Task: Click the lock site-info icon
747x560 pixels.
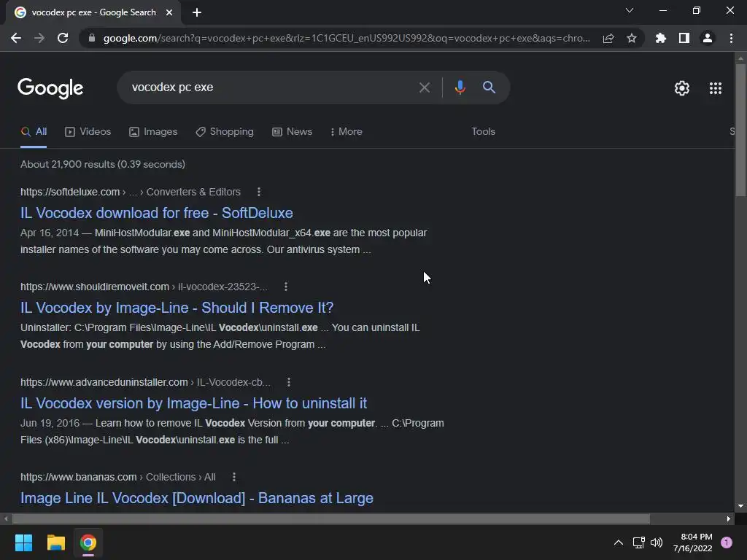Action: click(92, 38)
